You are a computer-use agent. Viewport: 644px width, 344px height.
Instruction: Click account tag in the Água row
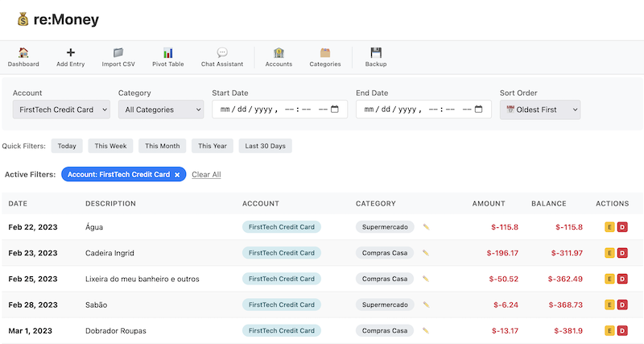(x=281, y=227)
